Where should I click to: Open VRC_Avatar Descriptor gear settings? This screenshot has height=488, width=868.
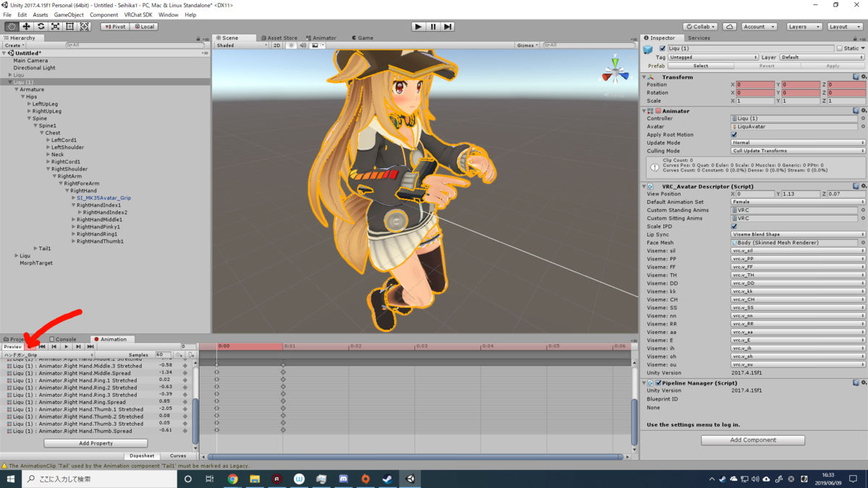pyautogui.click(x=864, y=186)
